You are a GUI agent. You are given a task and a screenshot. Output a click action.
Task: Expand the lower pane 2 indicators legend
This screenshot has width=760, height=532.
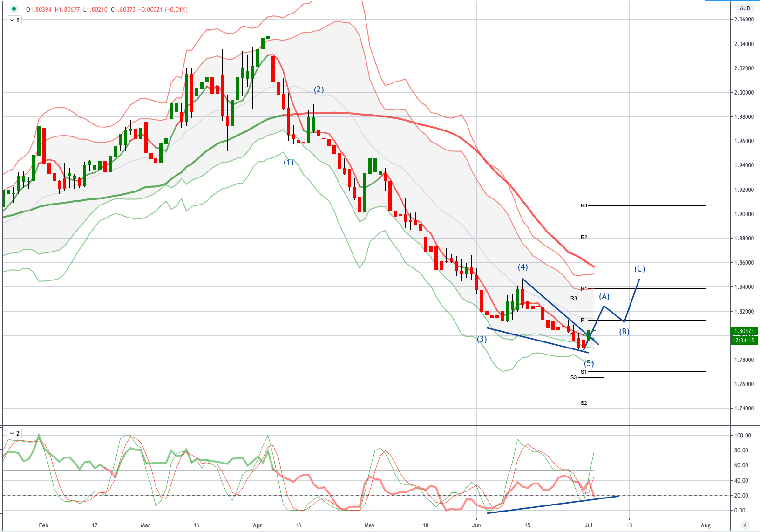point(14,433)
